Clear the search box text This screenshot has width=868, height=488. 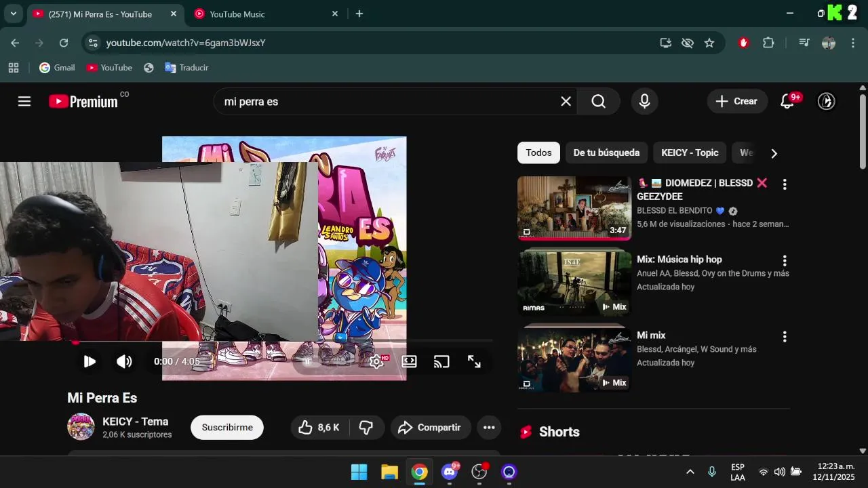pos(566,102)
